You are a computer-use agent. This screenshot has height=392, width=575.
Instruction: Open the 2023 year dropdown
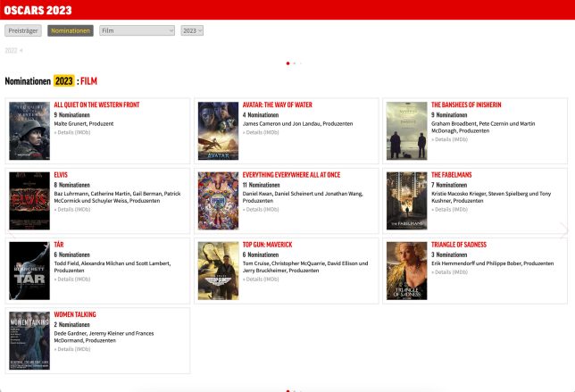pos(192,30)
